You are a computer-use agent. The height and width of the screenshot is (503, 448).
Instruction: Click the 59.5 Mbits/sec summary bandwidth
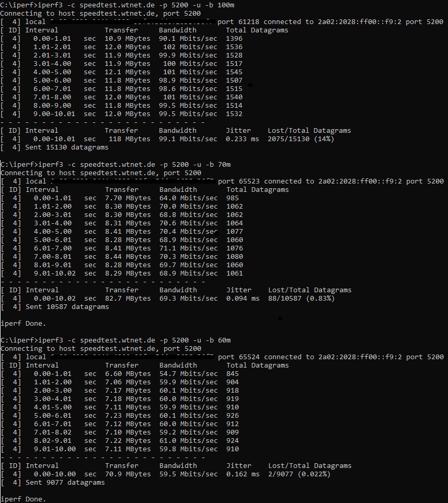189,474
